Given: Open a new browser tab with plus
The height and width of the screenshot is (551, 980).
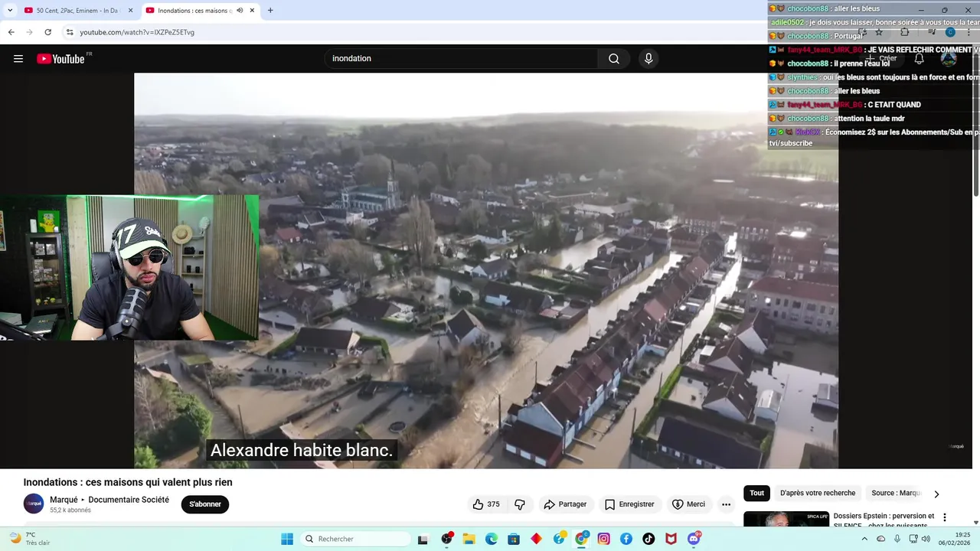Looking at the screenshot, I should pyautogui.click(x=270, y=11).
